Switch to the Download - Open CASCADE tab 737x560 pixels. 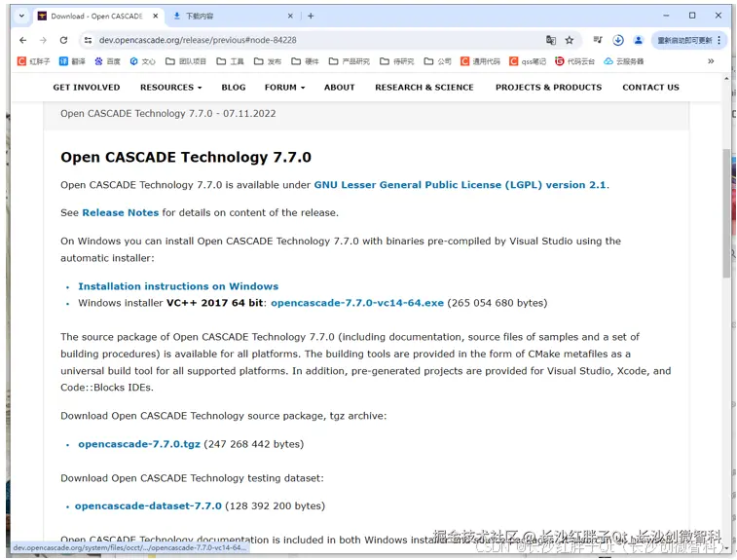[96, 16]
